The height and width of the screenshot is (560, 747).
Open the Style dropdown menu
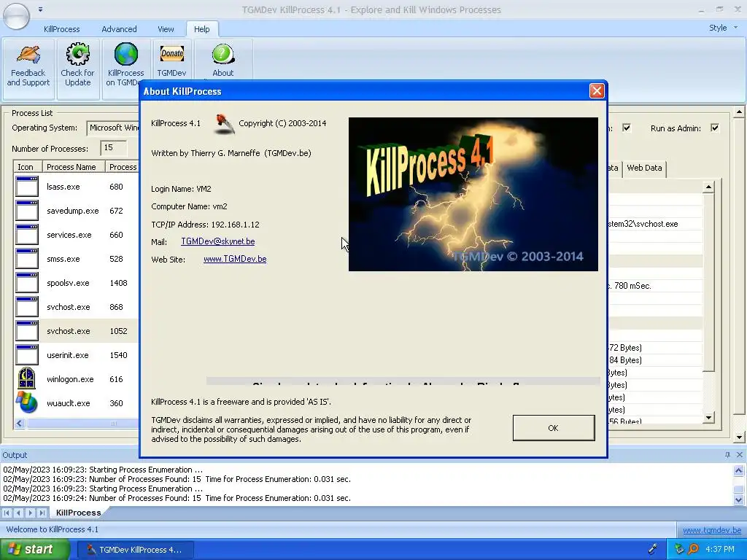(723, 28)
